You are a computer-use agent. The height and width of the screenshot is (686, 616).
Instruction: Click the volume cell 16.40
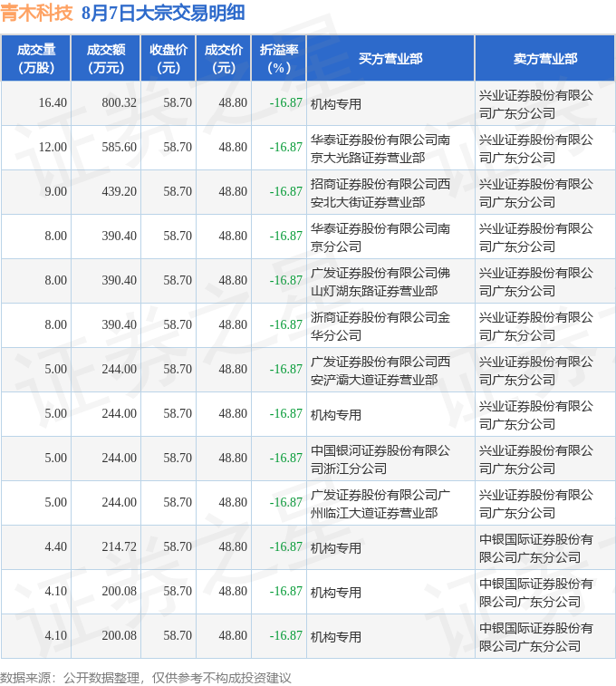(x=53, y=102)
